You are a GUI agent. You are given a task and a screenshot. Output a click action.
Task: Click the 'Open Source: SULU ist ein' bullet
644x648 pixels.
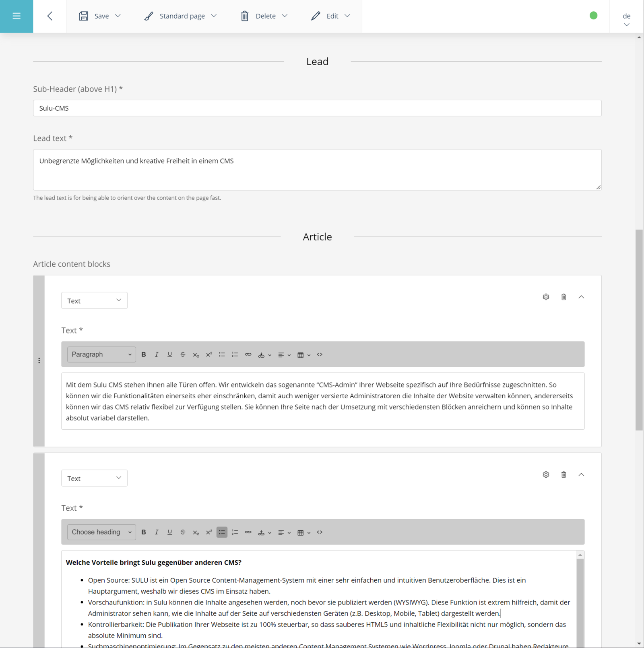[x=307, y=586]
